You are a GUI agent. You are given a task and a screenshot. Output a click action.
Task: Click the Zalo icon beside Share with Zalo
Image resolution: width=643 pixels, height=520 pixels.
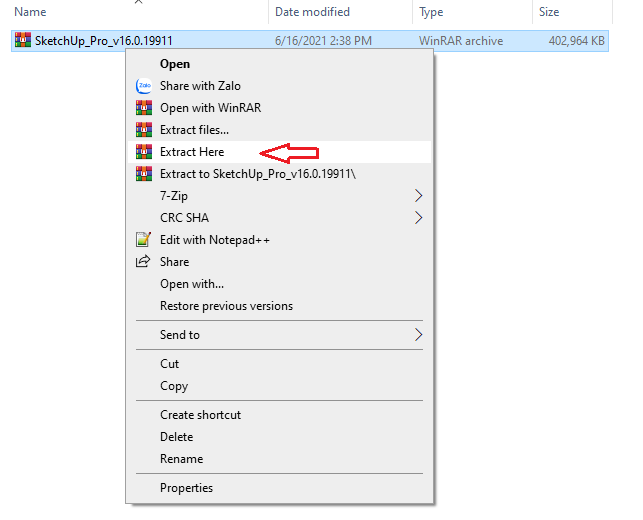pyautogui.click(x=142, y=86)
